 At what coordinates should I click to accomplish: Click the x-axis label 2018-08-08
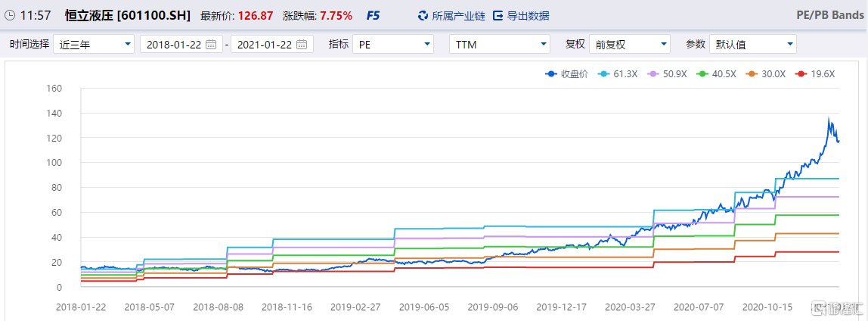[216, 307]
